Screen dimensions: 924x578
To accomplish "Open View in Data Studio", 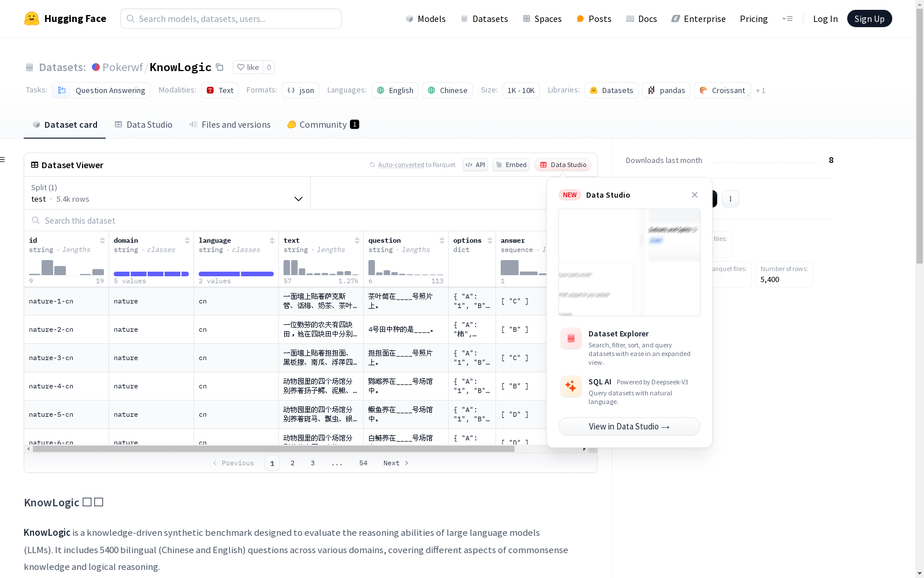I will (x=629, y=427).
